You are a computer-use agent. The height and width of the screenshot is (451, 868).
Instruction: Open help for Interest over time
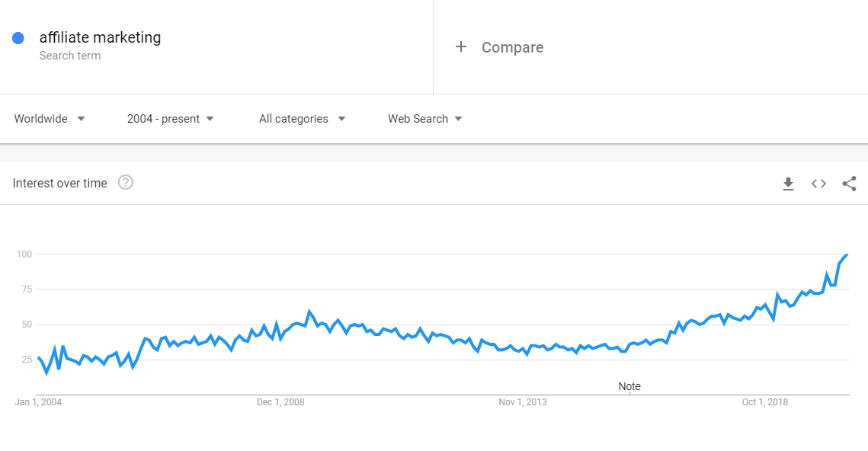tap(126, 183)
